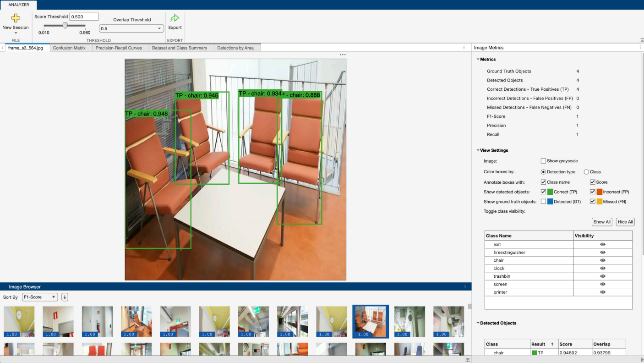644x363 pixels.
Task: Collapse the Metrics section
Action: click(478, 59)
